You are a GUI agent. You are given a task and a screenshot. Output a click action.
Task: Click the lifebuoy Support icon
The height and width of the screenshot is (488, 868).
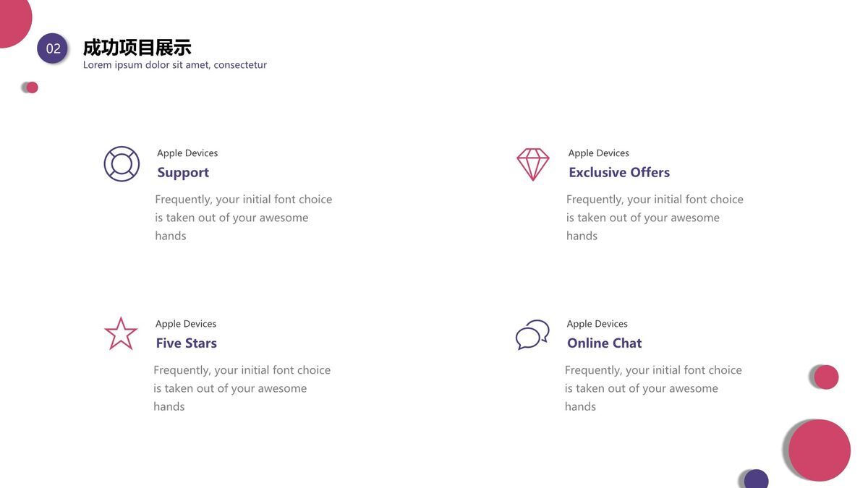[122, 164]
